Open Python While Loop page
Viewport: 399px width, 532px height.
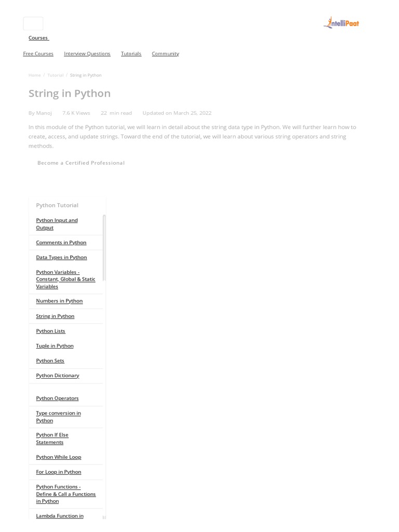(58, 457)
